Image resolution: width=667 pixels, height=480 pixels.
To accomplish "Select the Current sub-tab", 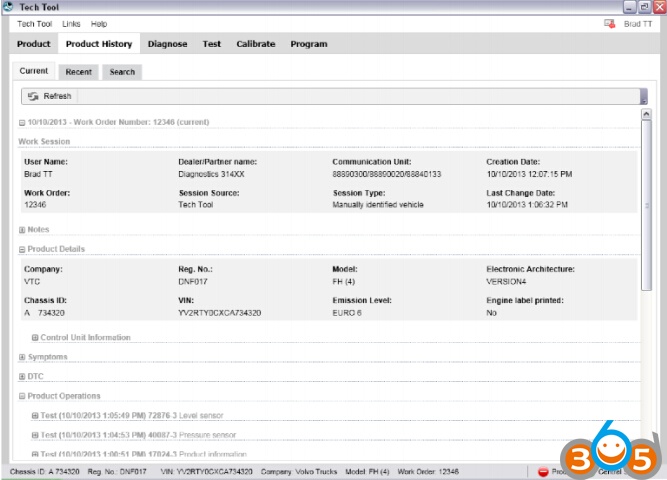I will (x=34, y=71).
